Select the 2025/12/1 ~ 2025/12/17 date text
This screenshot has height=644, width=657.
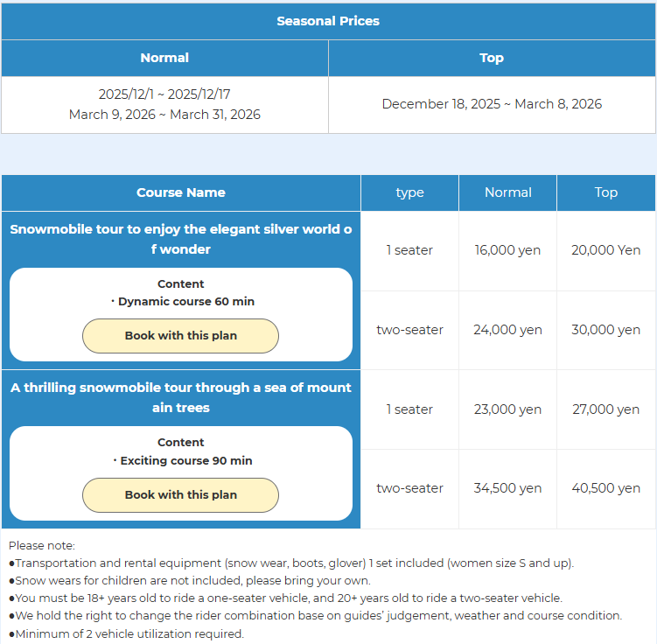pos(164,94)
